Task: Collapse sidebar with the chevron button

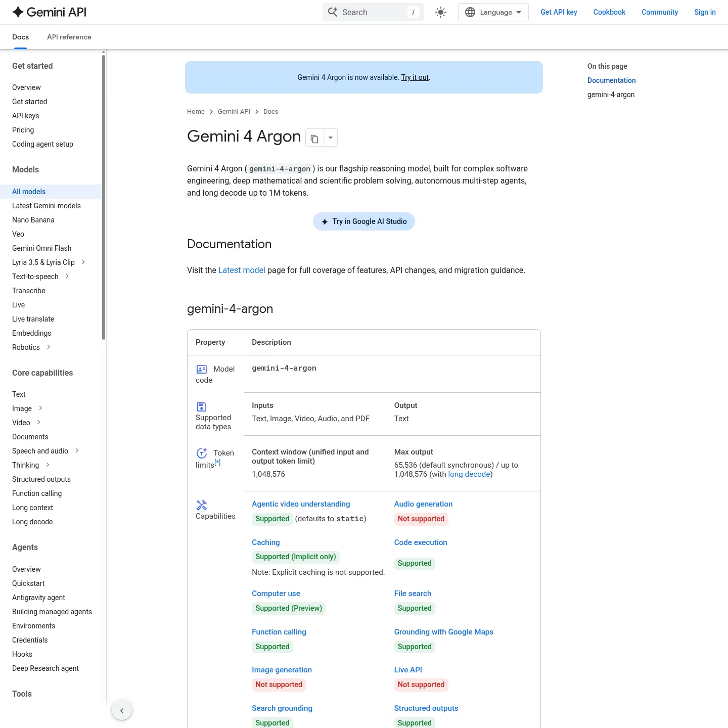Action: pyautogui.click(x=122, y=710)
